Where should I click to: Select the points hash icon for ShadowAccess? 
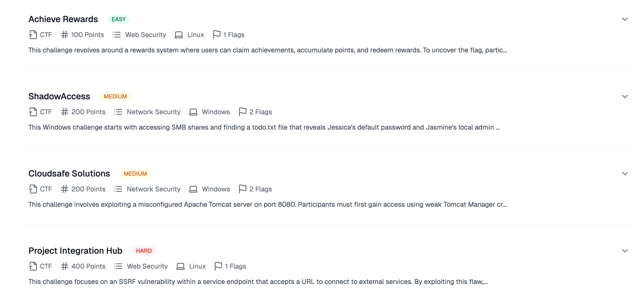pos(64,112)
